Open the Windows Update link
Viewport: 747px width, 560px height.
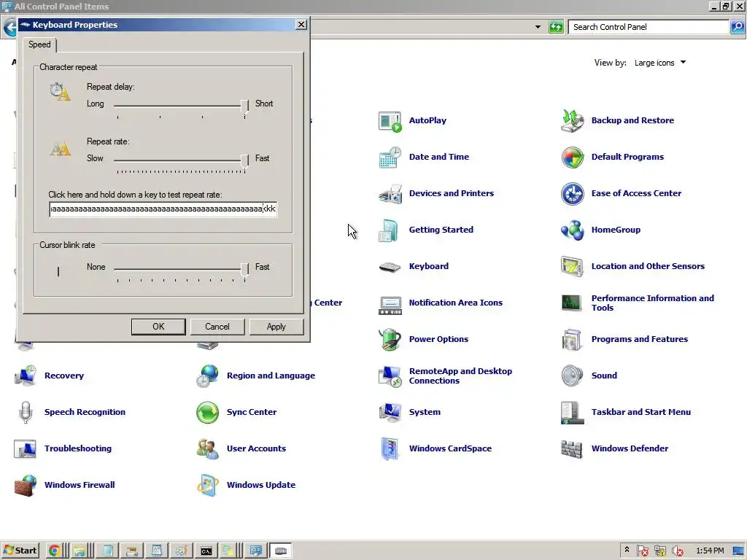(x=261, y=485)
